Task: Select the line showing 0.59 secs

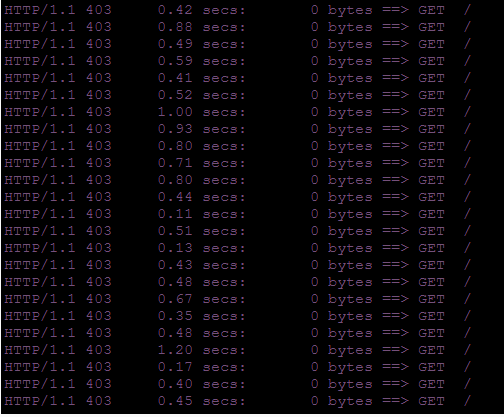Action: coord(237,61)
